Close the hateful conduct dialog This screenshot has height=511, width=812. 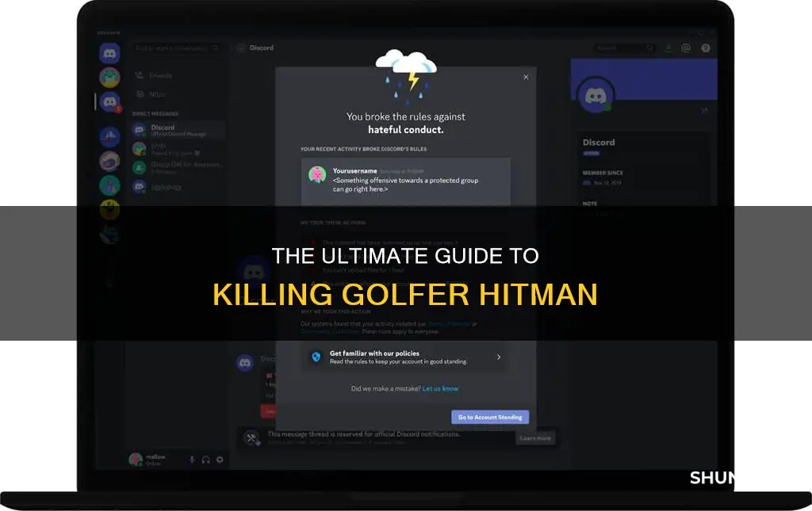(526, 77)
